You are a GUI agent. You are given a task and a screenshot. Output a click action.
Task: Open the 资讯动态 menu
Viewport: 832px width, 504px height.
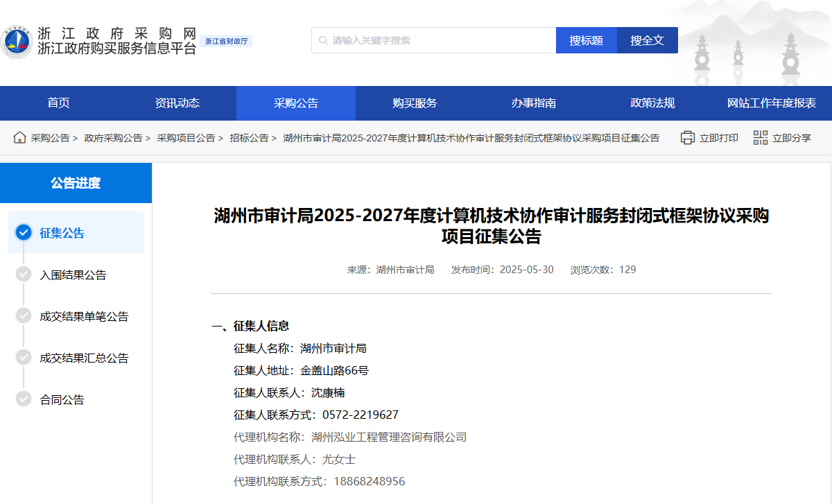(x=178, y=103)
